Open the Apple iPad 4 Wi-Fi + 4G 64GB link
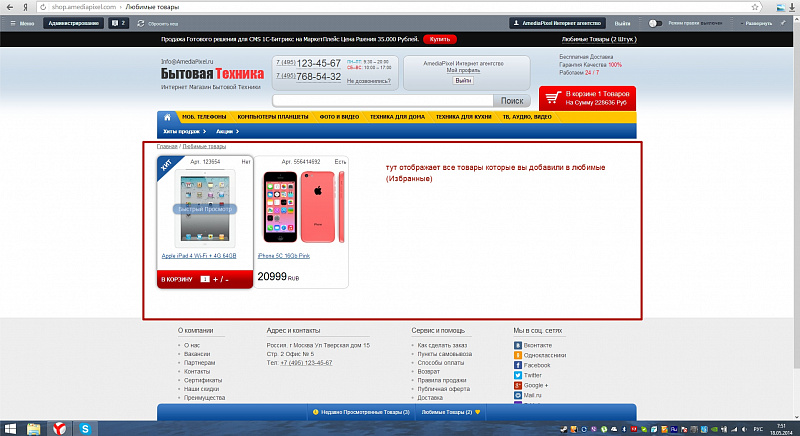Image resolution: width=800 pixels, height=436 pixels. point(199,256)
